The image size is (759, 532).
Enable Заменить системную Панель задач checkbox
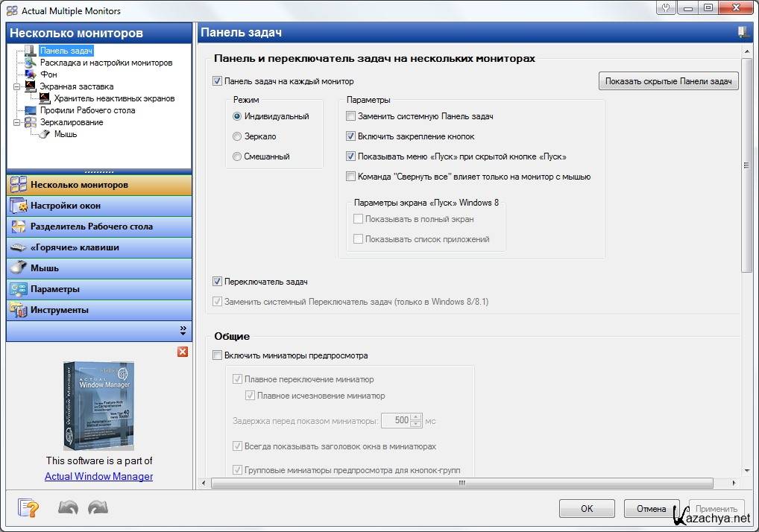[x=351, y=116]
